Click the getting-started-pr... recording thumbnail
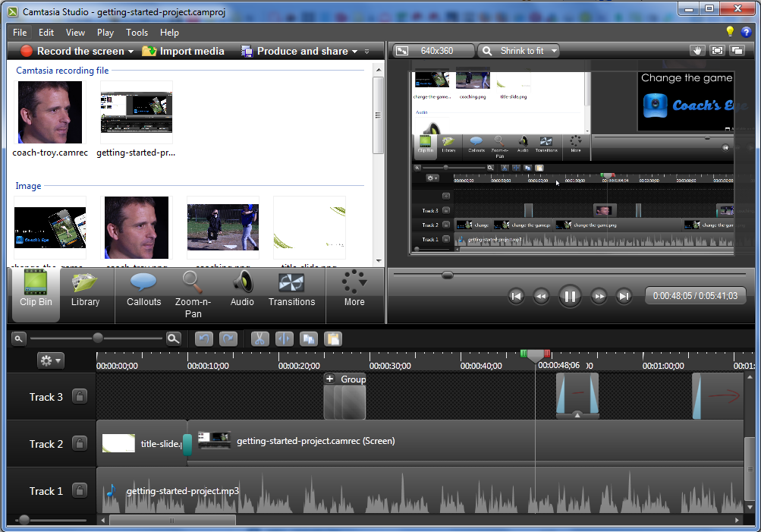This screenshot has height=532, width=761. [x=137, y=113]
